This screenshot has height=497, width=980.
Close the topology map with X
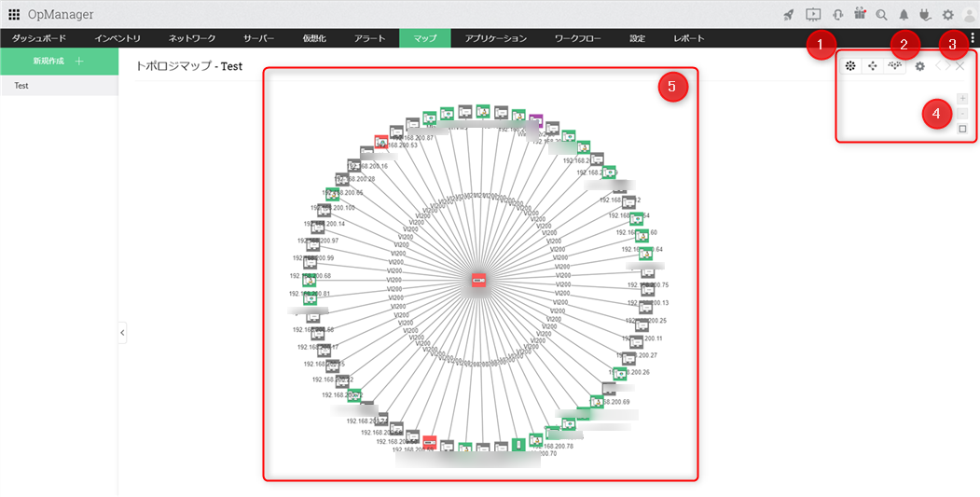(960, 66)
